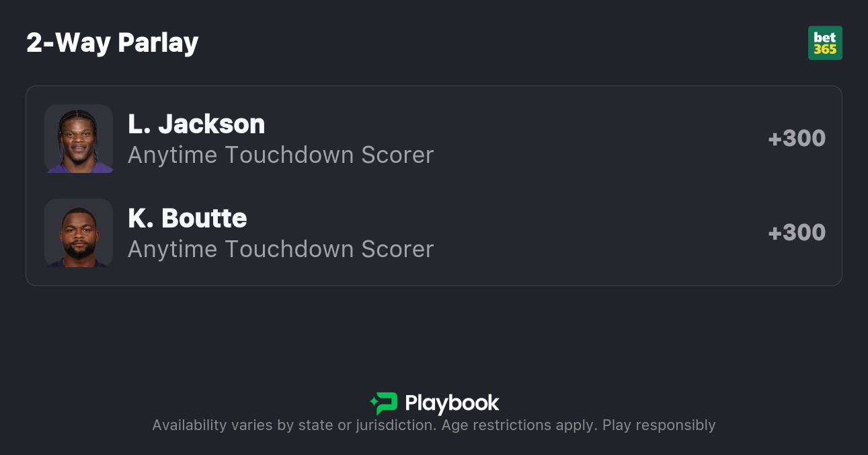The image size is (868, 455).
Task: Open the Playbook wordmark text
Action: pyautogui.click(x=452, y=403)
